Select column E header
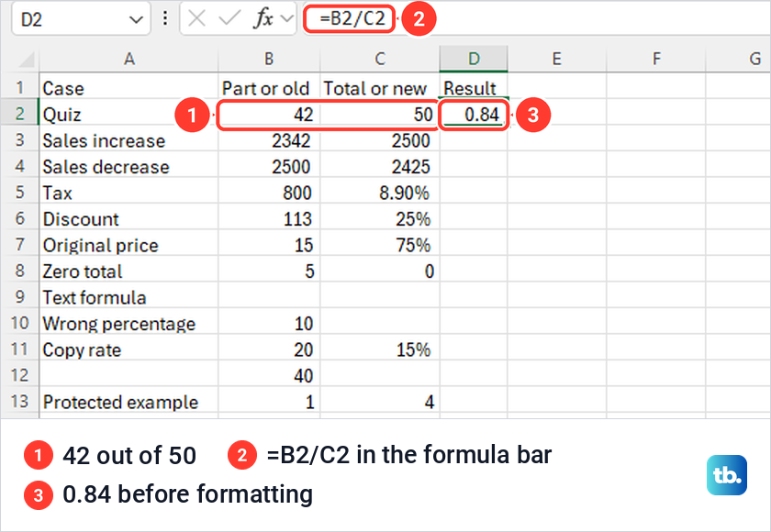 tap(556, 59)
